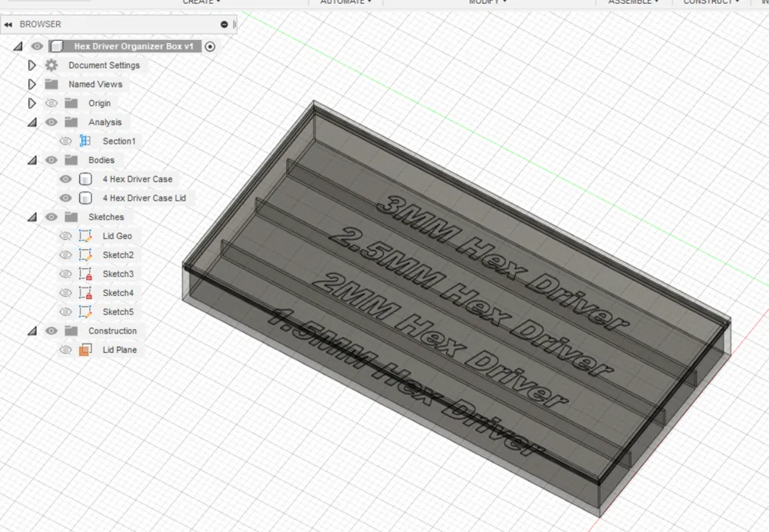Select the Sketch3 locked sketch icon
The width and height of the screenshot is (769, 532).
point(85,274)
